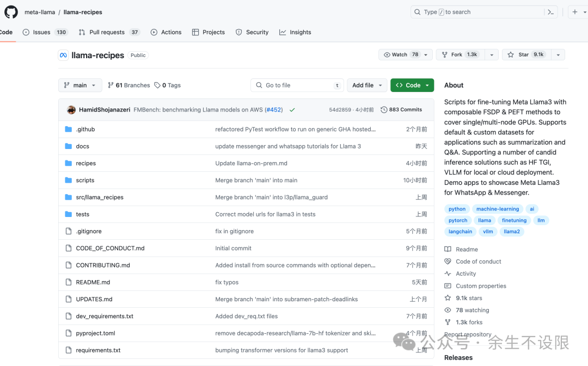Open the docs folder
This screenshot has width=588, height=366.
[x=83, y=146]
